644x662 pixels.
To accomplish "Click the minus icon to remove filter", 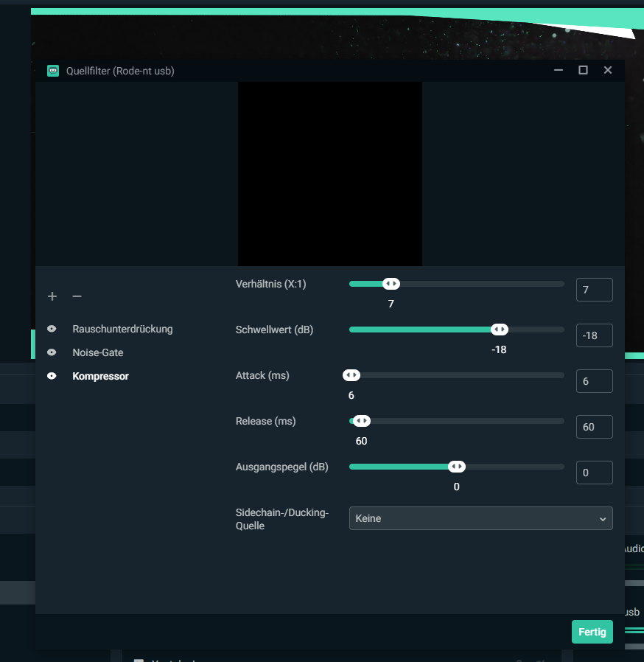I will pos(77,296).
